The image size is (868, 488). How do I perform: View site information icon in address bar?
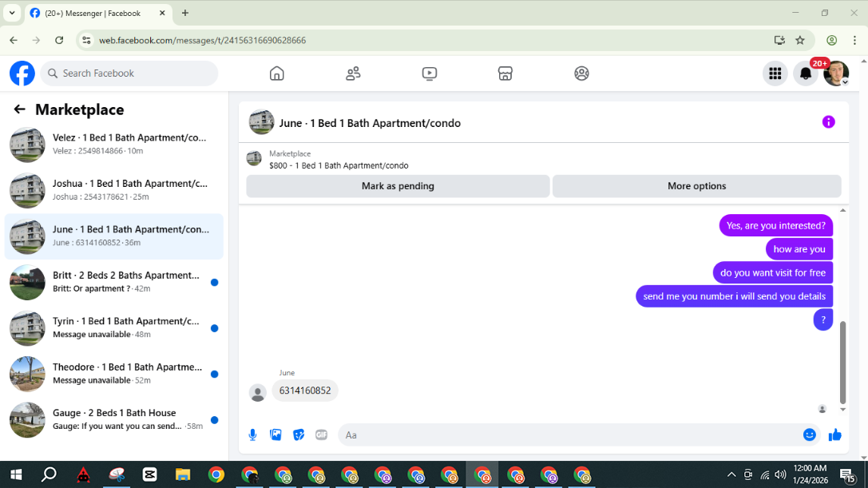tap(86, 40)
